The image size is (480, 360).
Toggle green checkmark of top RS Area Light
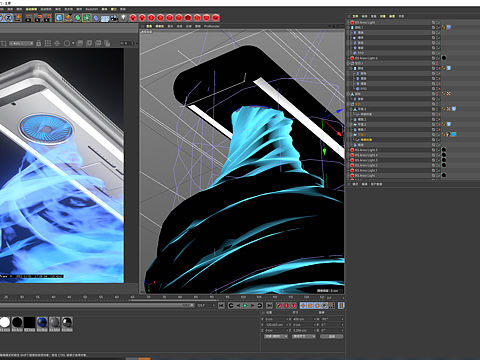pos(438,22)
